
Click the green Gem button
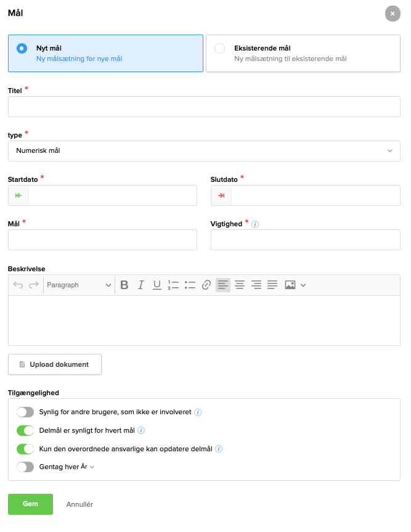[x=30, y=504]
